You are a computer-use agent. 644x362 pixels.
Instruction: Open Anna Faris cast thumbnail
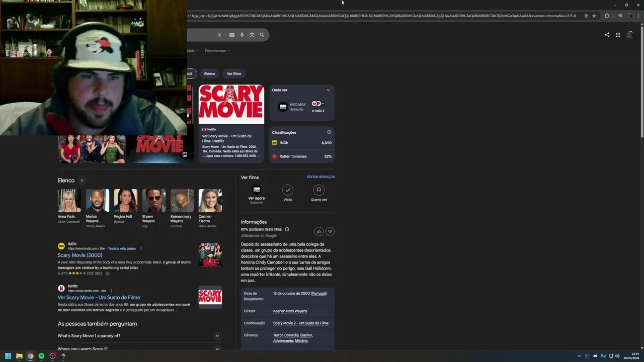69,201
